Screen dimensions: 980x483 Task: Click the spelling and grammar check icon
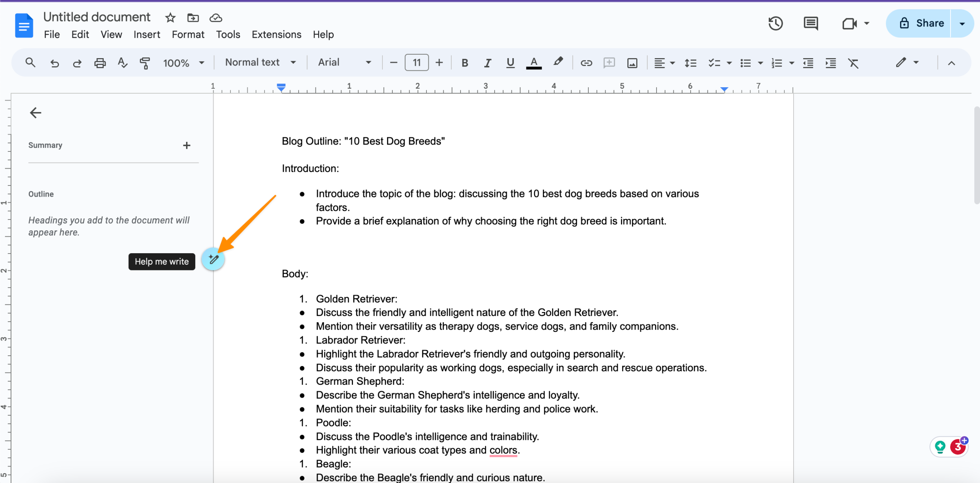point(122,63)
